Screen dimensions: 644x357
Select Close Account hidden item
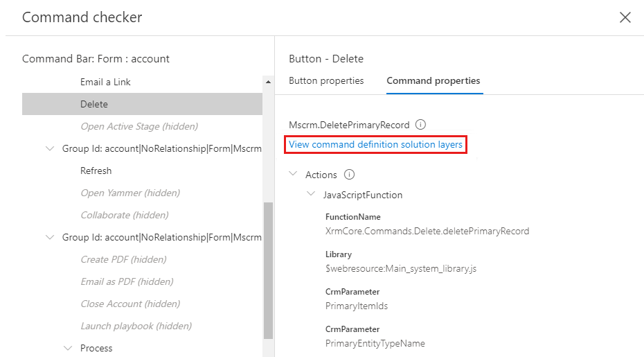coord(130,304)
